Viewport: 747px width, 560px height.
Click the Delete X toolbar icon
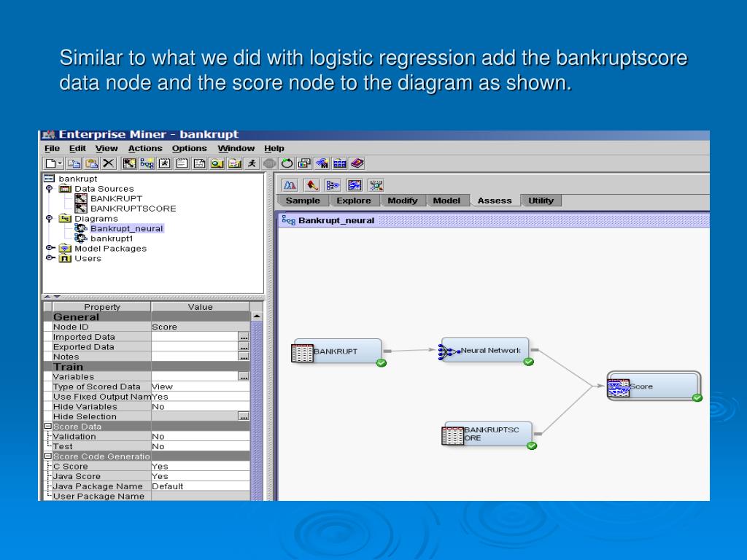(x=109, y=163)
